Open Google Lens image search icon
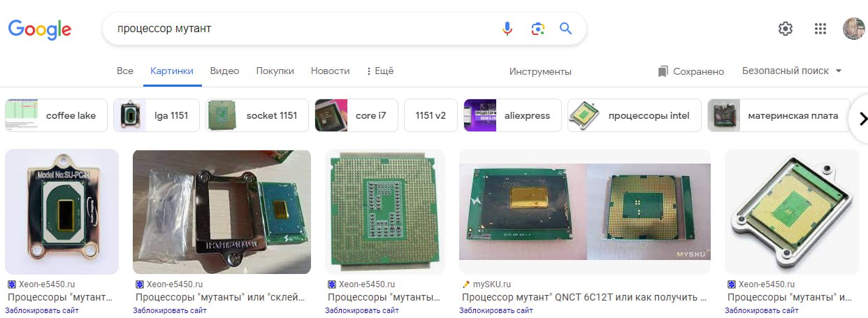The width and height of the screenshot is (868, 318). (x=537, y=29)
